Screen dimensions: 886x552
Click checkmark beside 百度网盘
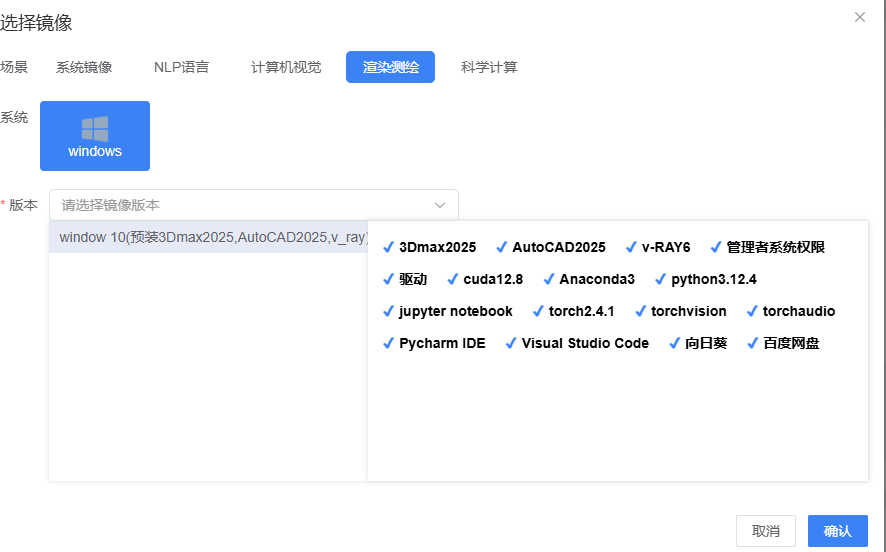[753, 343]
